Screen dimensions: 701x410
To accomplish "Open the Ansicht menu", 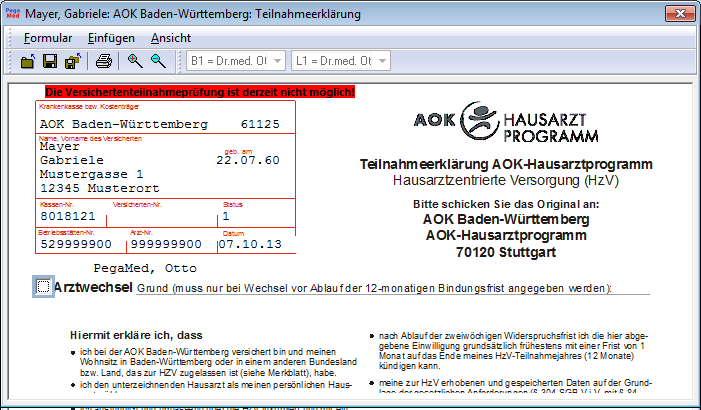I will click(171, 37).
